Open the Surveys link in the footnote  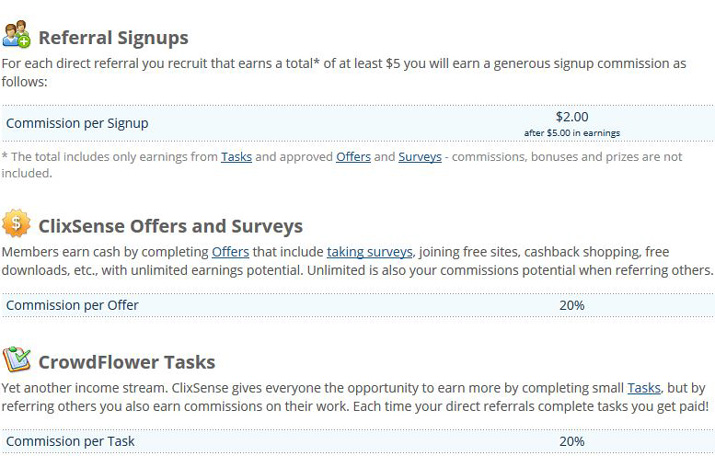420,157
